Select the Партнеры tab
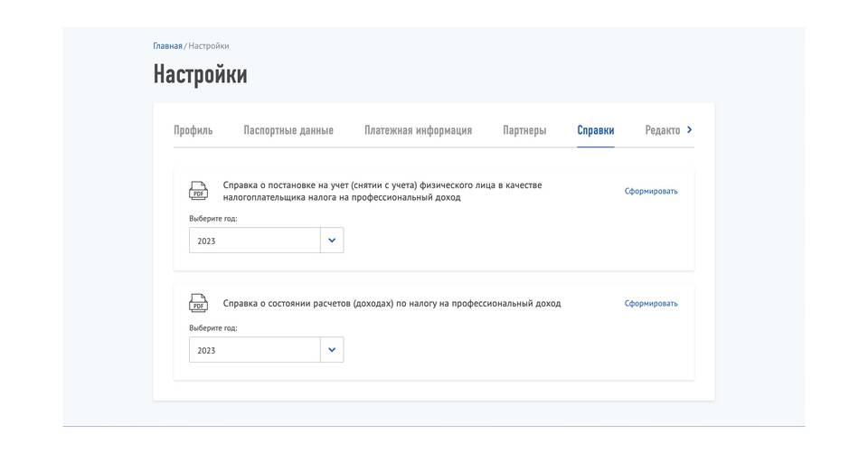The image size is (868, 454). (x=524, y=130)
